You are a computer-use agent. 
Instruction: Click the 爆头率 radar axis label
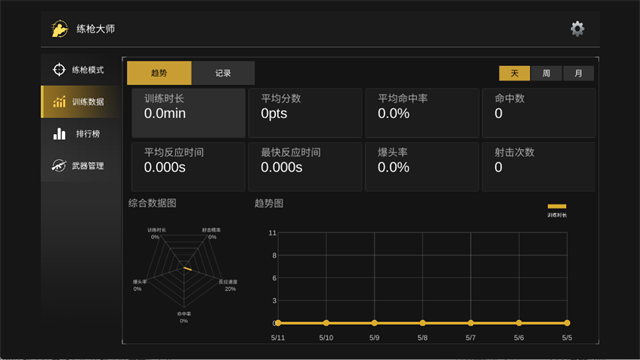140,282
